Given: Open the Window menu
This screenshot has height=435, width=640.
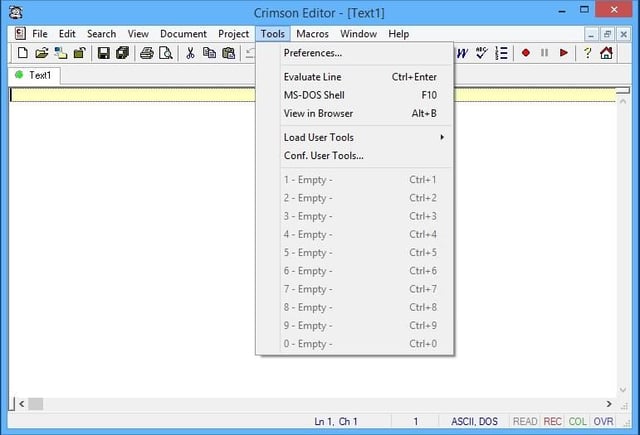Looking at the screenshot, I should [x=358, y=34].
